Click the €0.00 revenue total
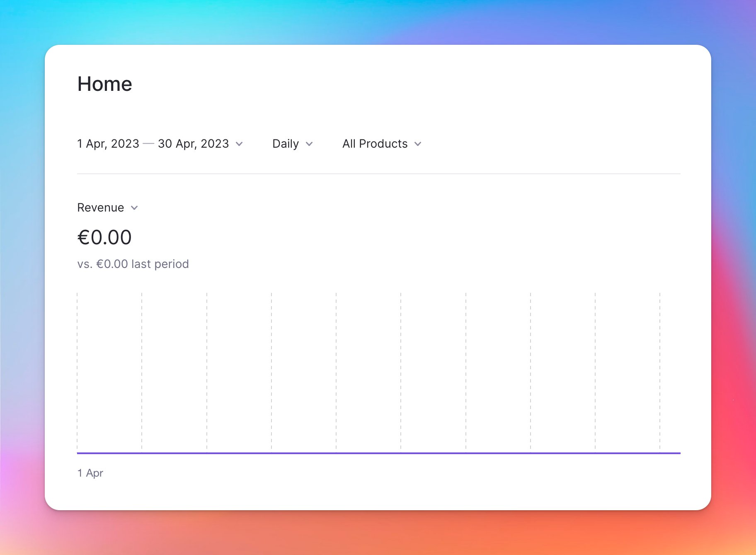Image resolution: width=756 pixels, height=555 pixels. coord(104,237)
